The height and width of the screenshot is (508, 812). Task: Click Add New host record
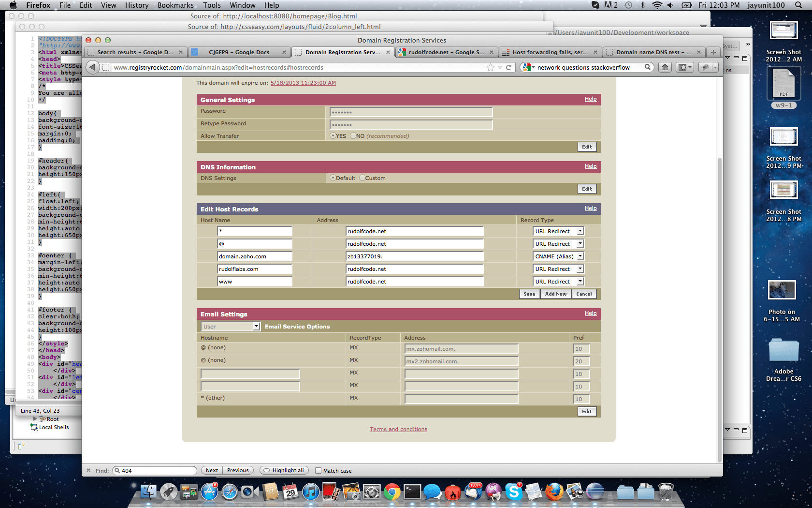pyautogui.click(x=556, y=294)
